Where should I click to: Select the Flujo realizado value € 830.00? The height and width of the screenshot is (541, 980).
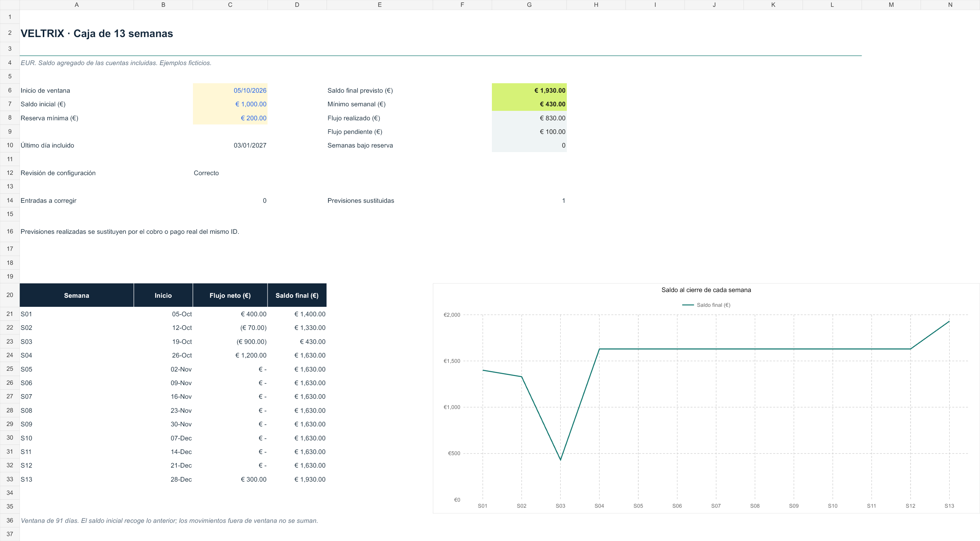[529, 118]
